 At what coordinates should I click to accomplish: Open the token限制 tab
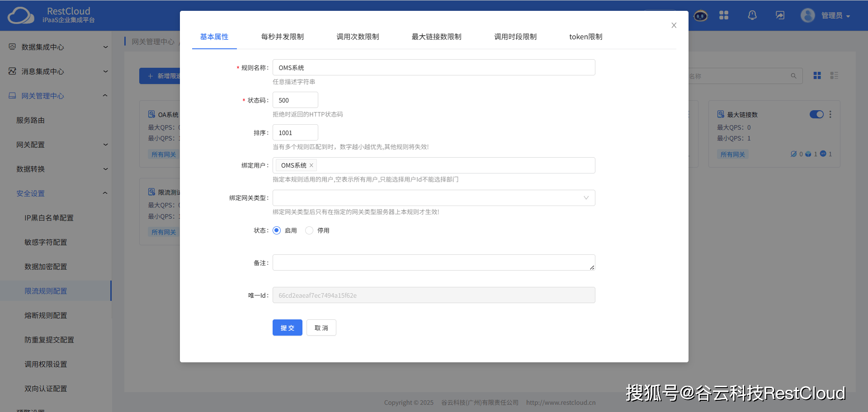(x=585, y=37)
